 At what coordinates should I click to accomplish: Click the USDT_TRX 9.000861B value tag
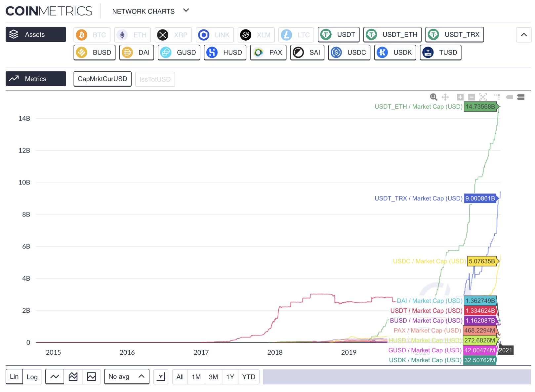pyautogui.click(x=481, y=198)
